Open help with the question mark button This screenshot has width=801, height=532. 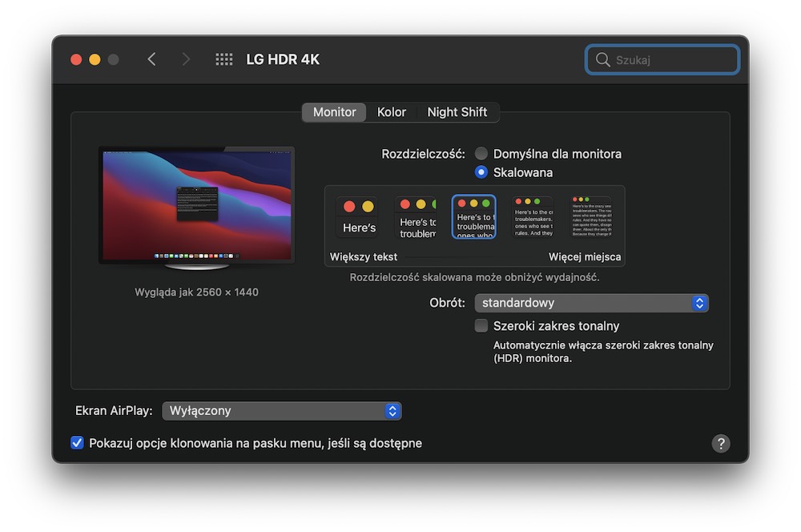(721, 443)
